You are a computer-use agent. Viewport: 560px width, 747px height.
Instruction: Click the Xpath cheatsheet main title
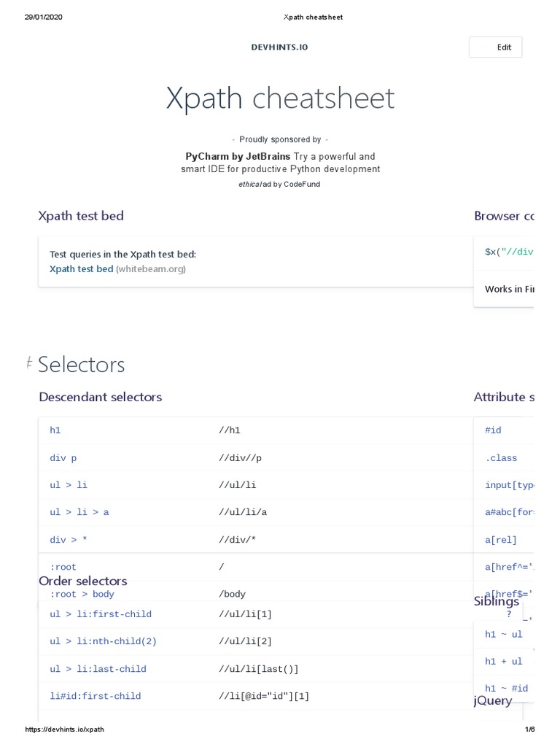[x=280, y=98]
